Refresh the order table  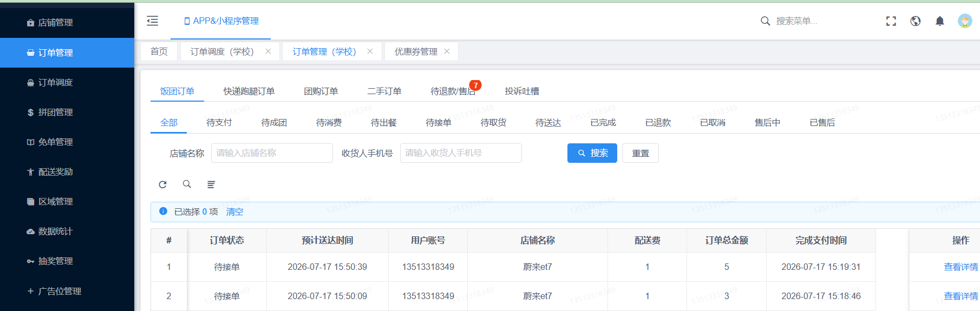tap(162, 184)
